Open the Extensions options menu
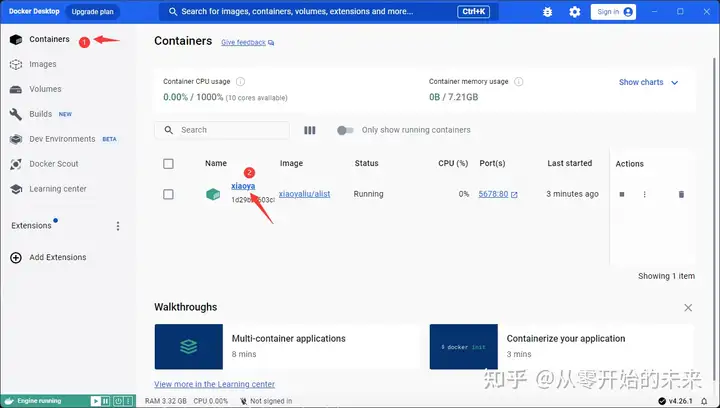Image resolution: width=720 pixels, height=408 pixels. 118,226
